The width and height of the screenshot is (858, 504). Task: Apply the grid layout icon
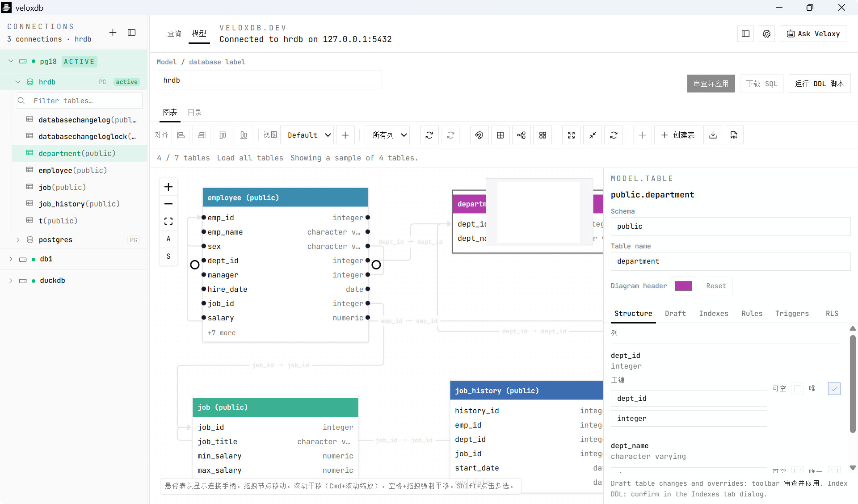point(500,135)
